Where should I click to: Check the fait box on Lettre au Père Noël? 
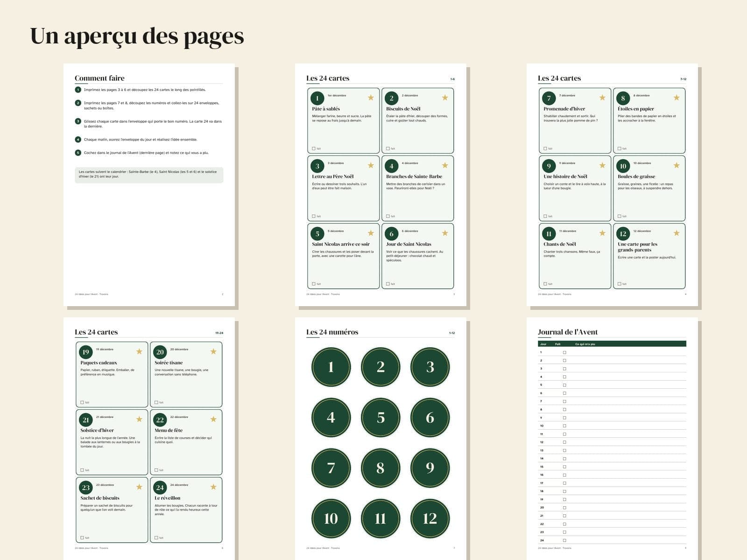click(314, 216)
